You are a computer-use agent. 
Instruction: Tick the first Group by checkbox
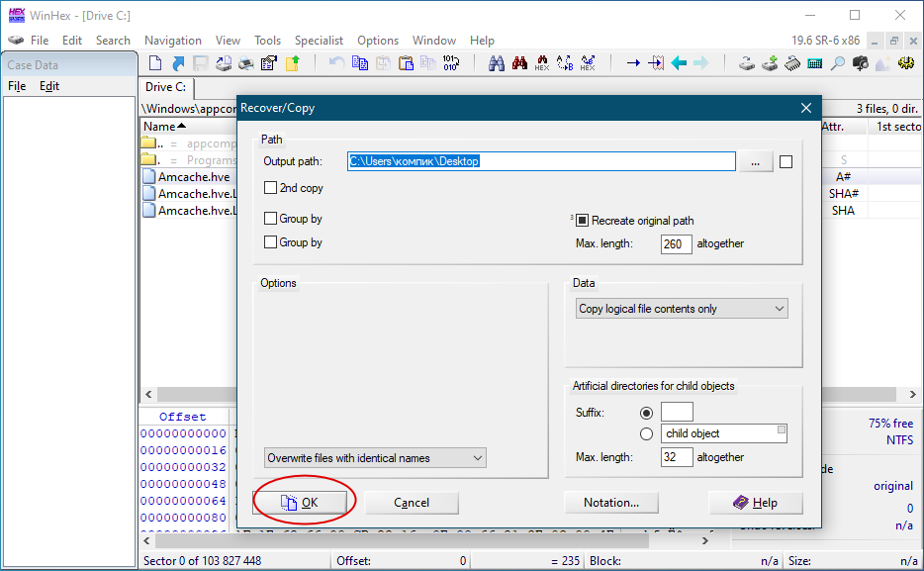[270, 219]
